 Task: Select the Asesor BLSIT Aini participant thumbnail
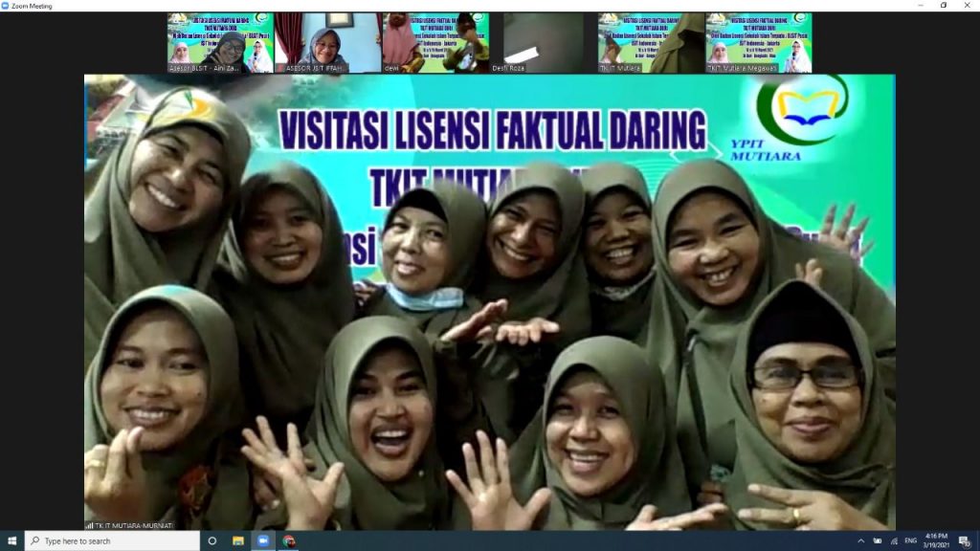(x=220, y=43)
